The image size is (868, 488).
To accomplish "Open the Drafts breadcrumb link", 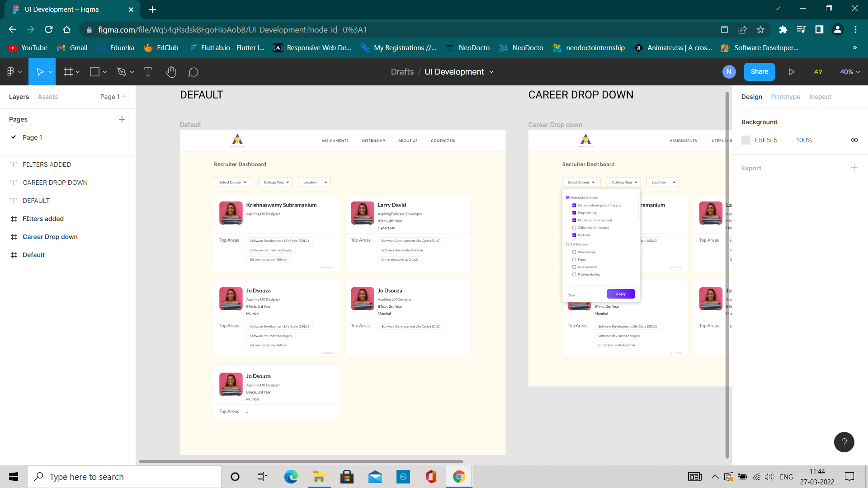I will [402, 72].
